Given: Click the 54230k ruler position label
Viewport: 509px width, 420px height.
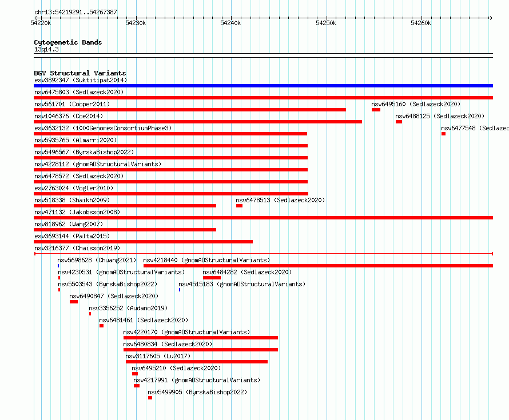Looking at the screenshot, I should (x=136, y=23).
